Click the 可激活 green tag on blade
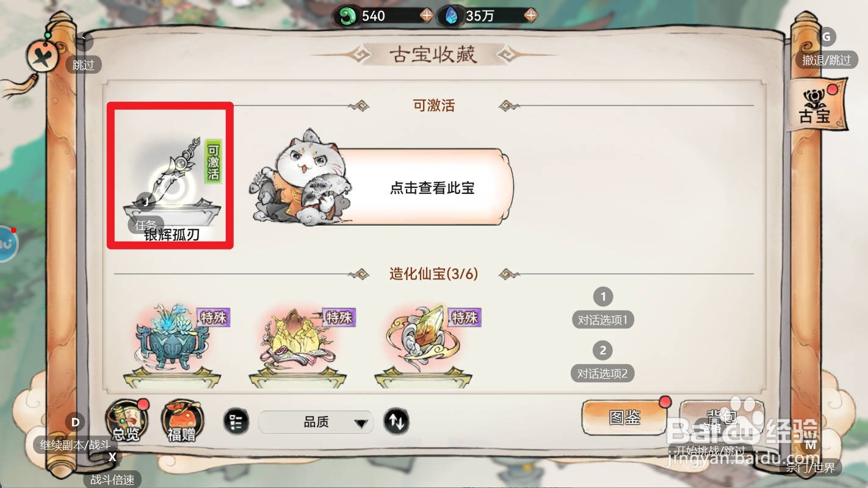The width and height of the screenshot is (868, 488). pyautogui.click(x=213, y=162)
